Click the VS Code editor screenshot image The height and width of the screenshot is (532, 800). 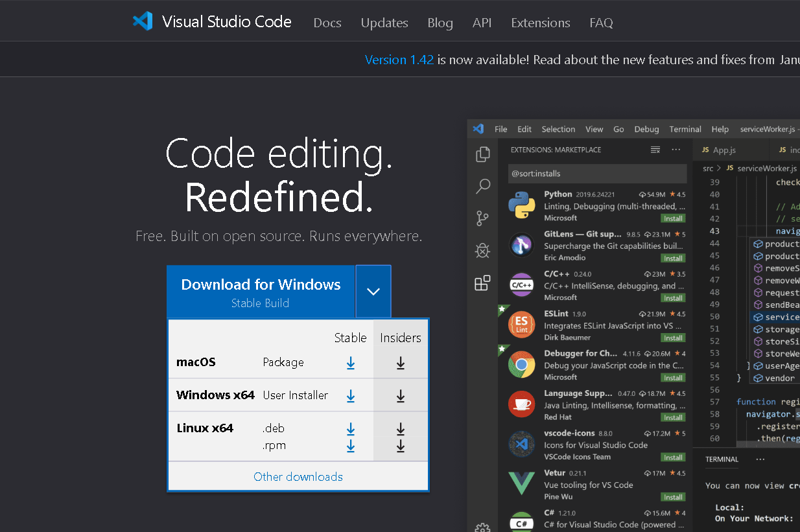click(x=633, y=325)
